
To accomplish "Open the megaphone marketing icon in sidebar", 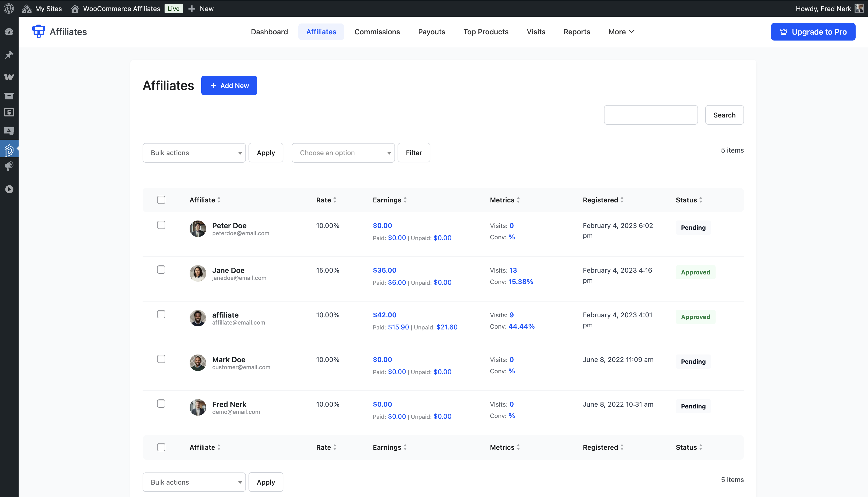I will pyautogui.click(x=9, y=166).
